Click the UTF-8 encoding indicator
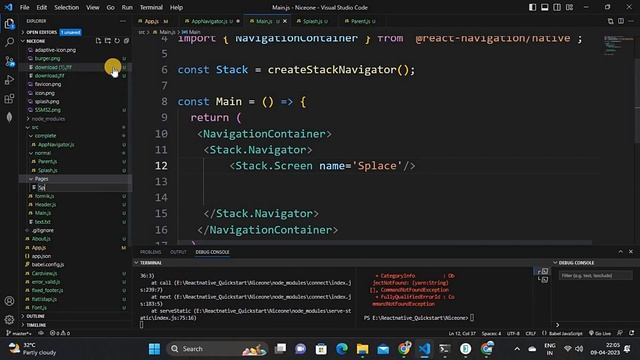Viewport: 640px width, 360px height. click(513, 333)
